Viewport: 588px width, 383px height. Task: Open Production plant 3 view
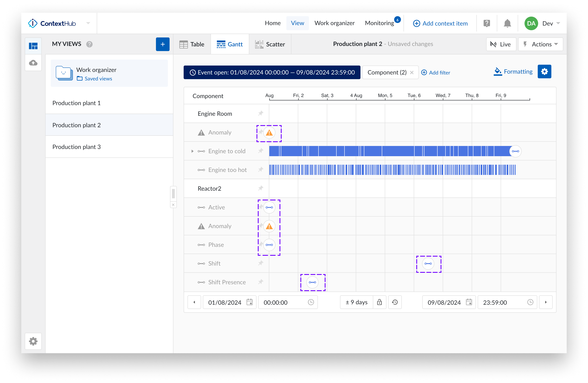pyautogui.click(x=76, y=147)
